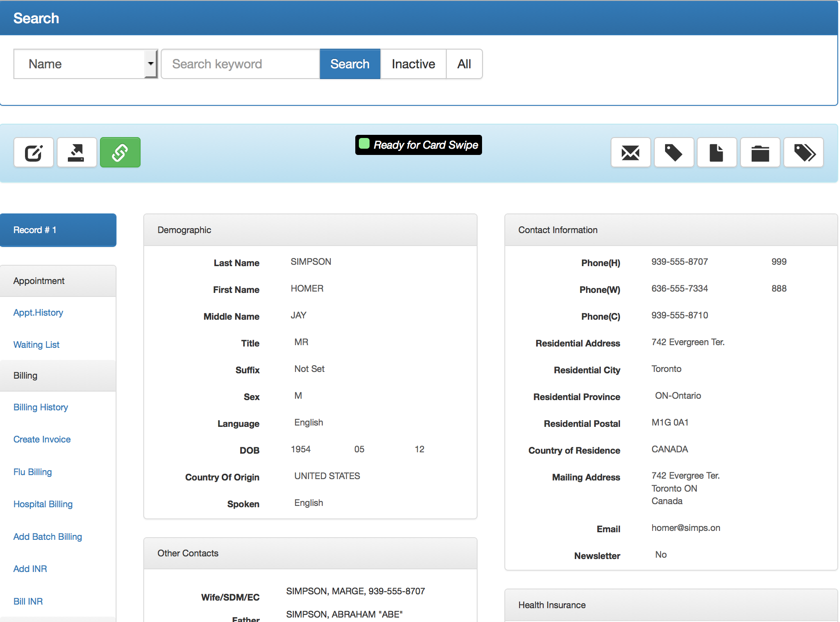
Task: Select the All search filter button
Action: click(464, 64)
